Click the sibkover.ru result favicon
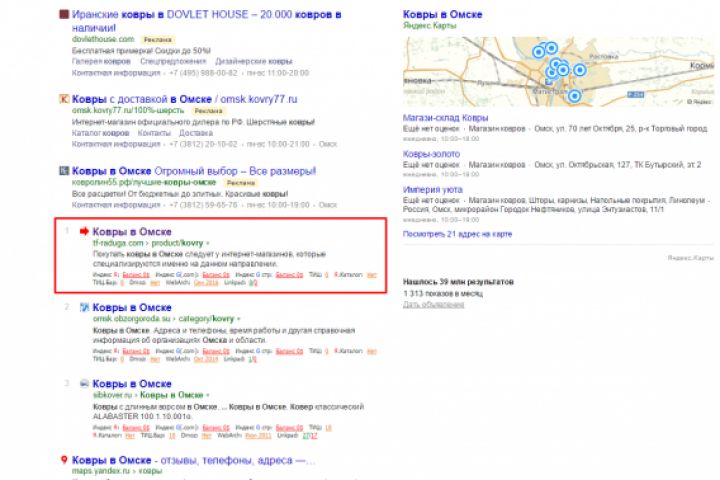Viewport: 720px width, 480px height. 84,384
